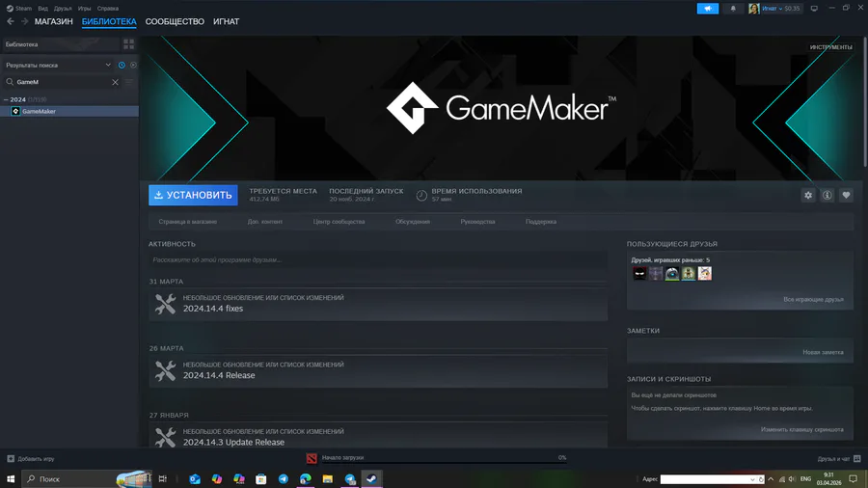
Task: Click the profile avatar picture
Action: tap(753, 9)
